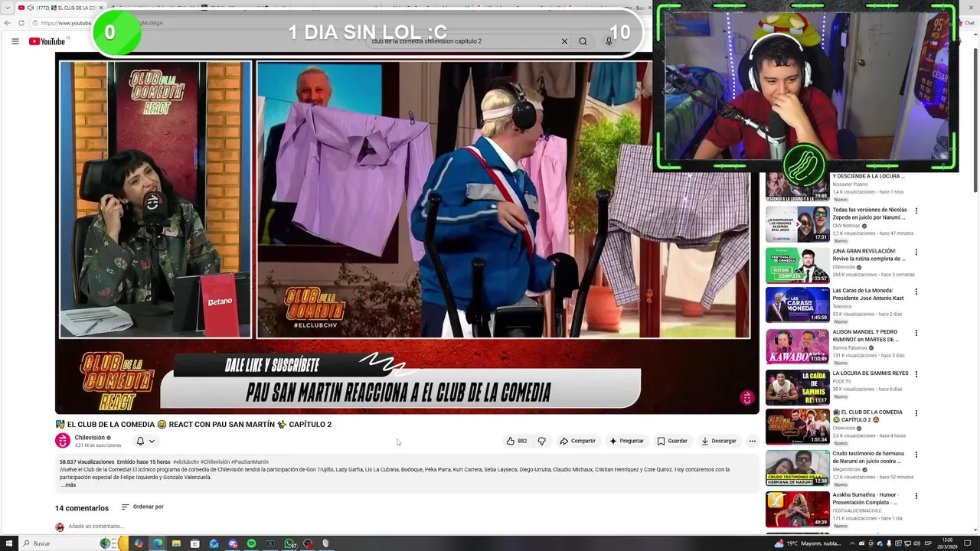
Task: Open the Alison Mandel y Pedro Ruminot title
Action: click(x=866, y=335)
